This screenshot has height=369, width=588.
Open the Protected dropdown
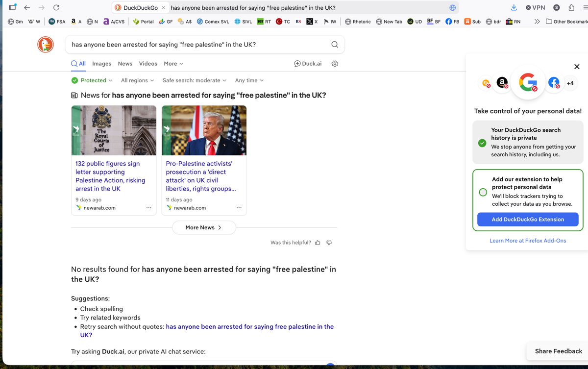coord(92,80)
